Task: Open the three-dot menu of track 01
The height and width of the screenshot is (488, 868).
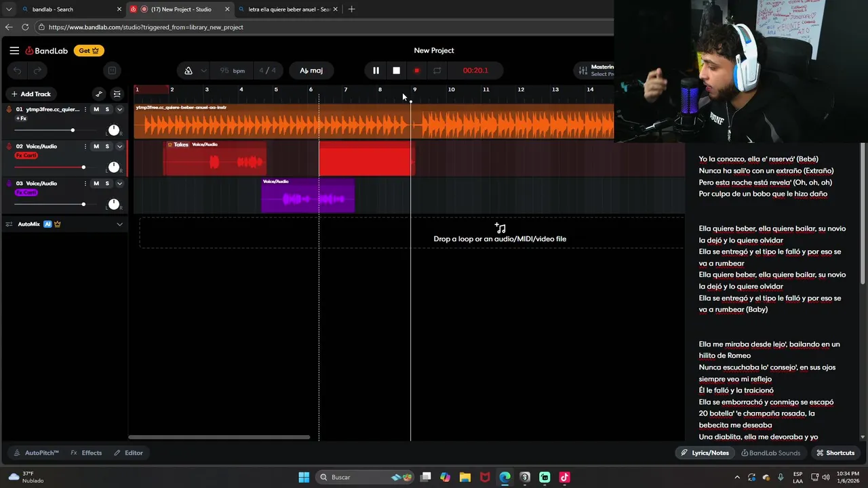Action: tap(85, 109)
